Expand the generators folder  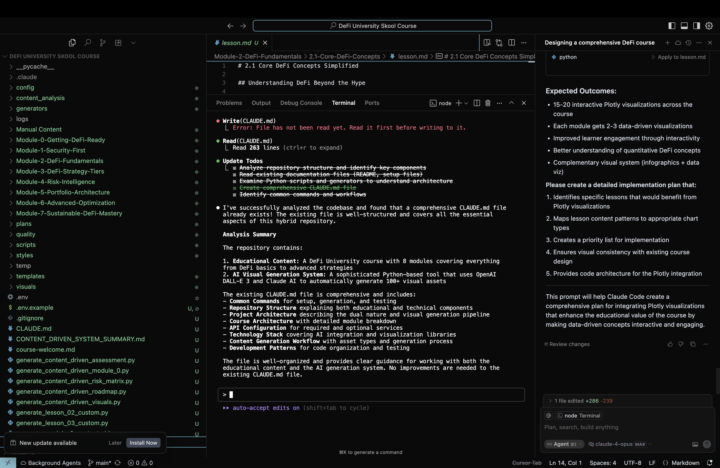point(31,108)
